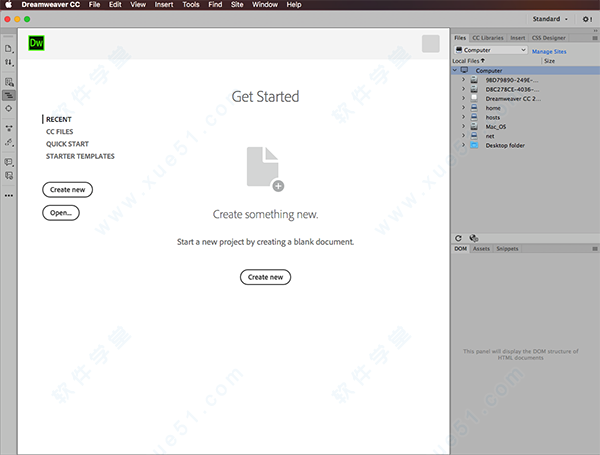Switch to the CSS Designer tab
The width and height of the screenshot is (600, 455).
pos(548,38)
